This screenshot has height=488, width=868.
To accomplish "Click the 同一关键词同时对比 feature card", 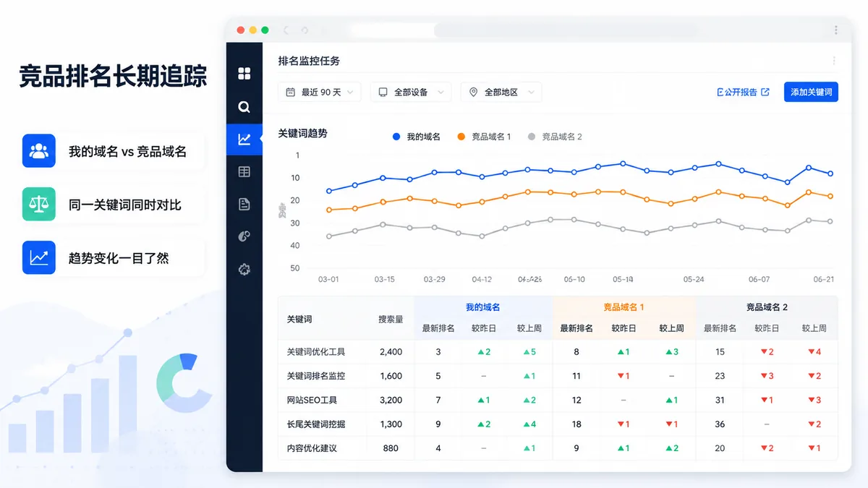I will (x=113, y=205).
